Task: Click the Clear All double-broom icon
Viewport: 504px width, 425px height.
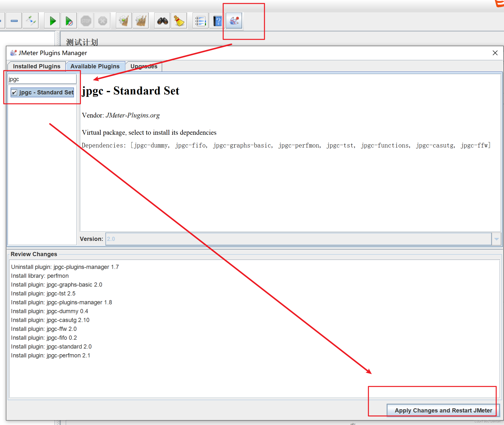Action: pos(141,21)
